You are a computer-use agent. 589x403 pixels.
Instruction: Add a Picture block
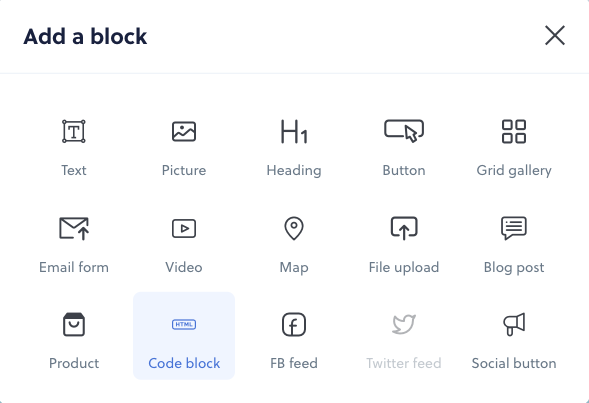(x=184, y=131)
